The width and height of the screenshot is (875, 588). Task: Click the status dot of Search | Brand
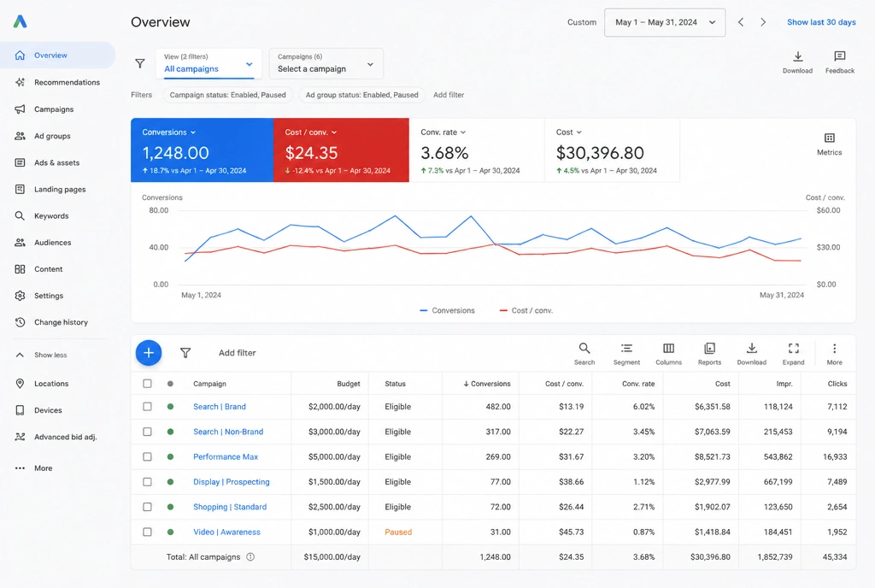point(170,407)
